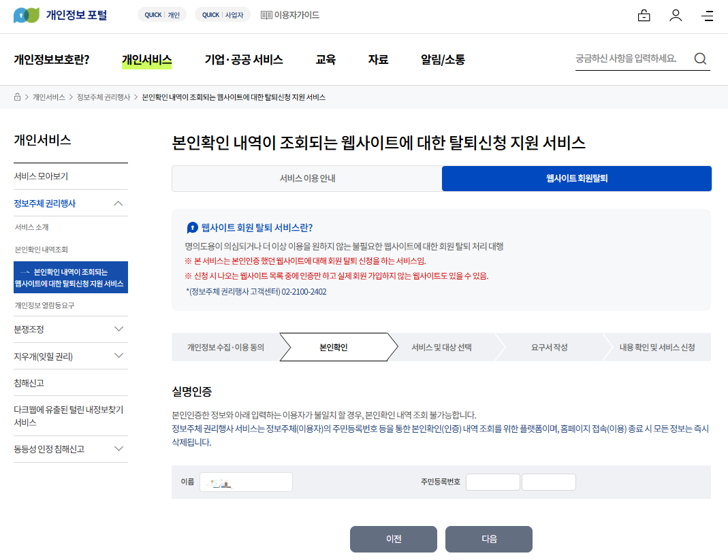Image resolution: width=728 pixels, height=560 pixels.
Task: Open the 교육 menu item
Action: click(x=325, y=59)
